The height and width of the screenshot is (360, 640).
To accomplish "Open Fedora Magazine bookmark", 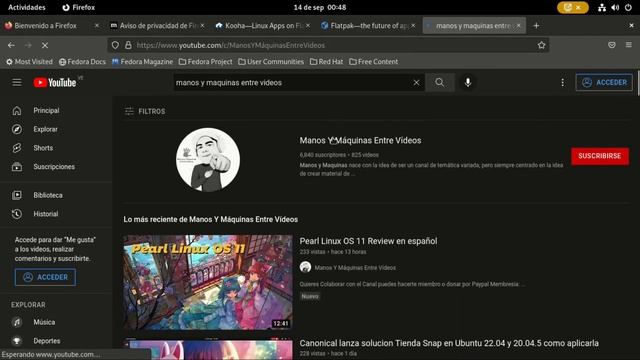I will click(x=142, y=62).
